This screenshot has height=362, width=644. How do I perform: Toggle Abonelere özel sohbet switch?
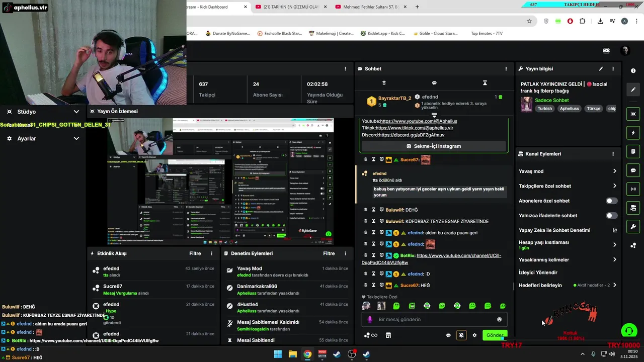tap(611, 201)
